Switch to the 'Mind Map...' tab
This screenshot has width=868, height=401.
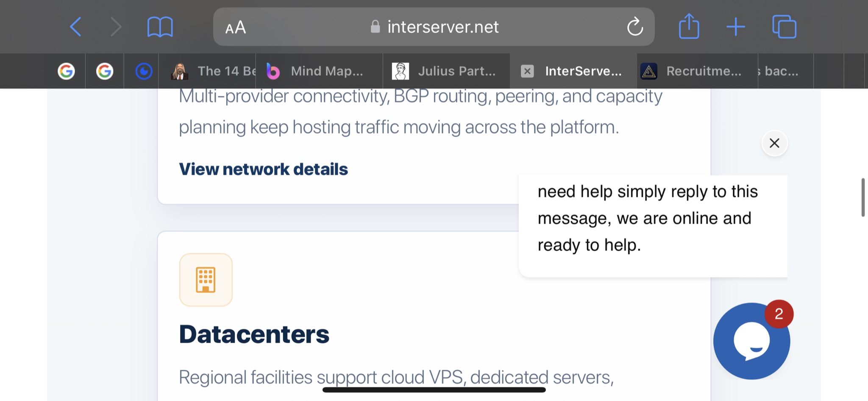319,71
